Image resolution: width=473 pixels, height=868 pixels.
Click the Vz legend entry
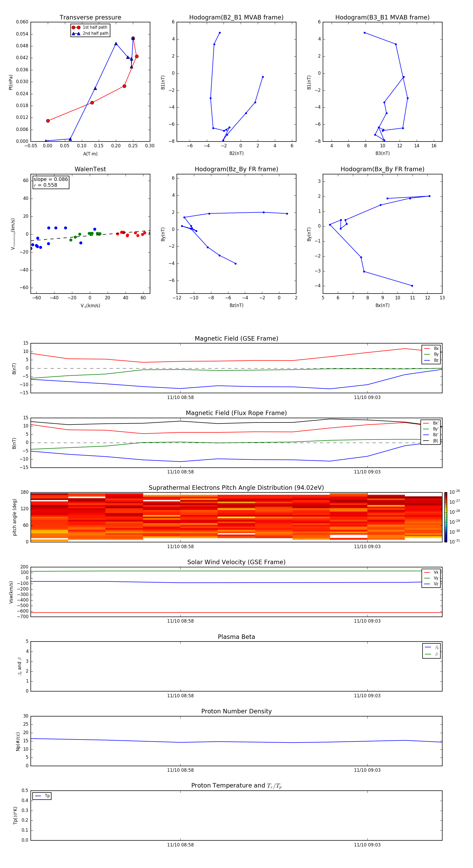tap(431, 584)
